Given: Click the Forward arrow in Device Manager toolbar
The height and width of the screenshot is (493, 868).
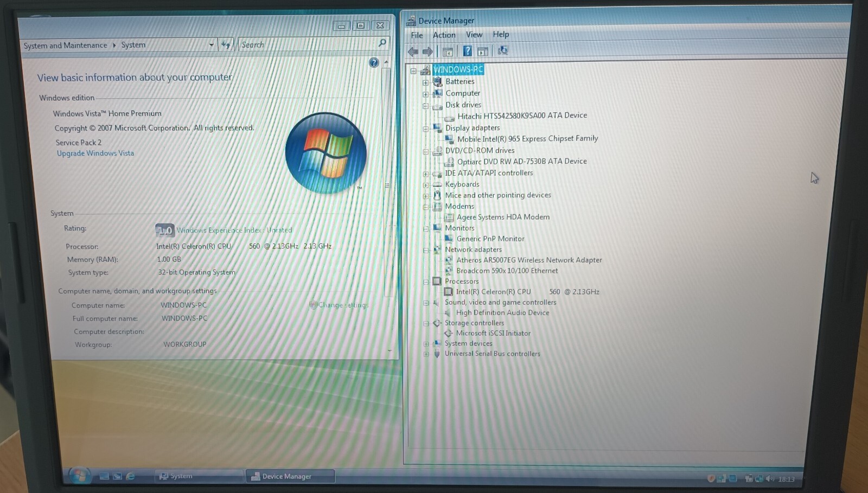Looking at the screenshot, I should click(427, 52).
